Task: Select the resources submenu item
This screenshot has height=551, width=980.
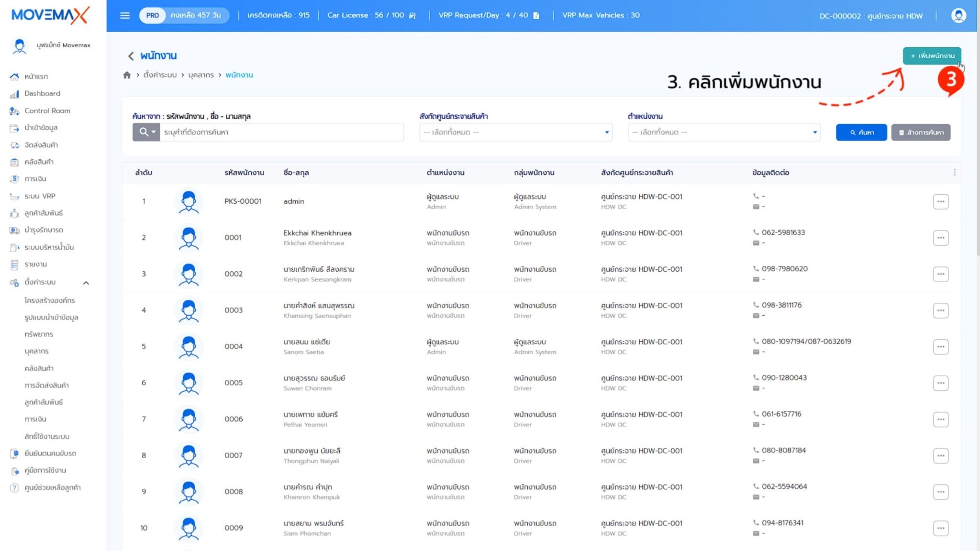Action: 39,334
